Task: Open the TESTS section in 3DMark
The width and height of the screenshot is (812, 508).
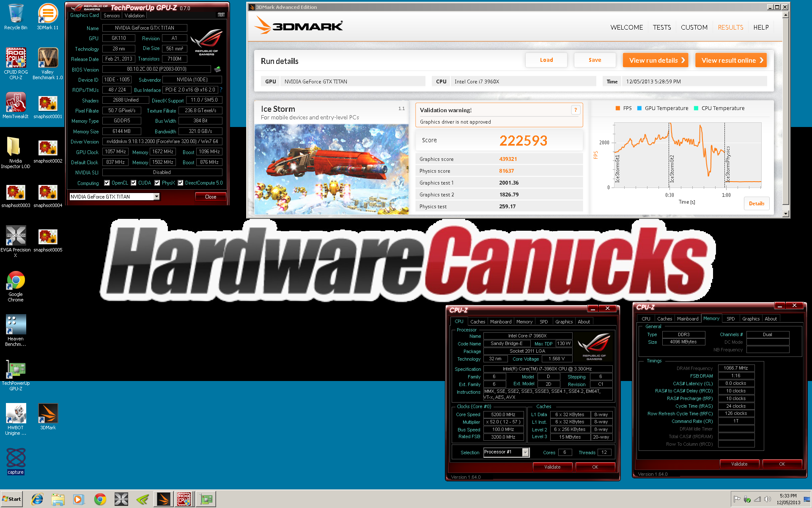Action: tap(662, 28)
